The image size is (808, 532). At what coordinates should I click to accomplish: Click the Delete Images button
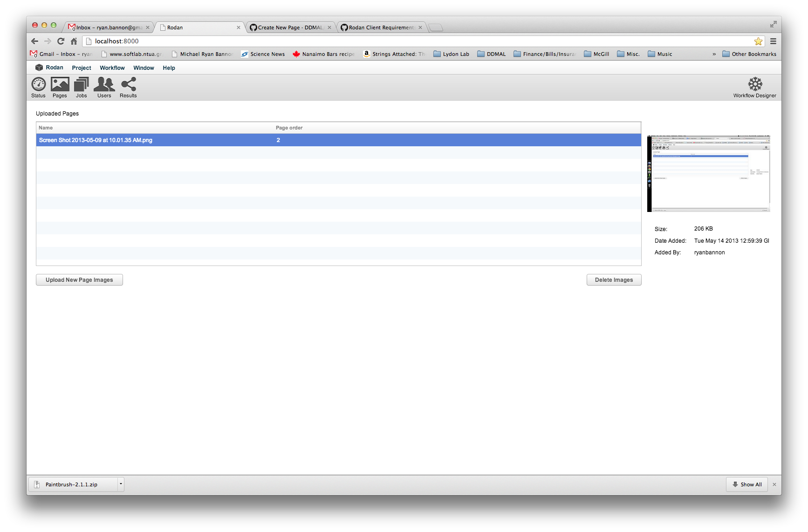tap(614, 280)
